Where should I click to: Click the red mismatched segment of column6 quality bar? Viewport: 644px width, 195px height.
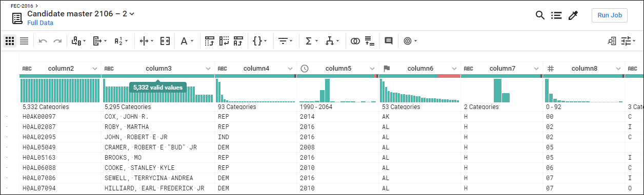[449, 76]
